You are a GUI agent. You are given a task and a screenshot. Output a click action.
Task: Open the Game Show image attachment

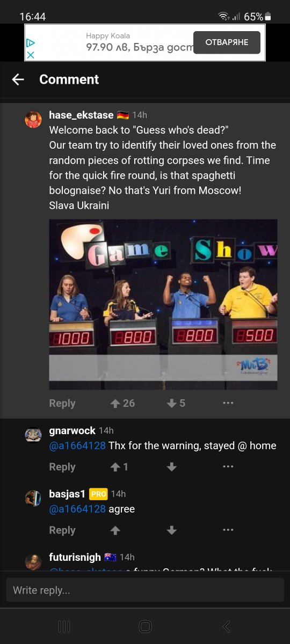coord(163,304)
